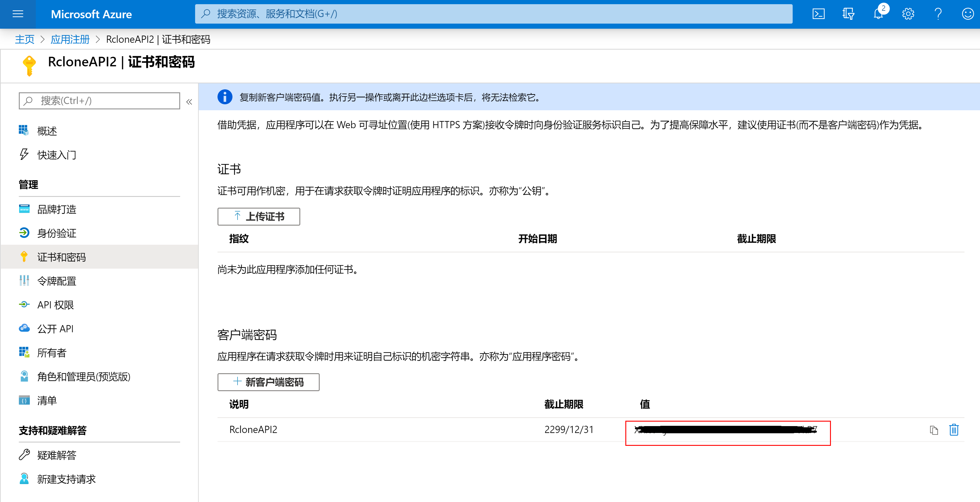The width and height of the screenshot is (980, 502).
Task: Click the 疑难解答 wrench icon
Action: (x=24, y=454)
